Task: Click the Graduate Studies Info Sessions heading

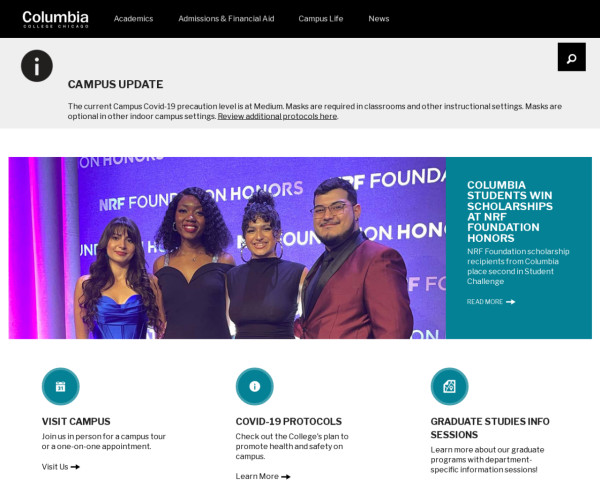Action: tap(490, 428)
